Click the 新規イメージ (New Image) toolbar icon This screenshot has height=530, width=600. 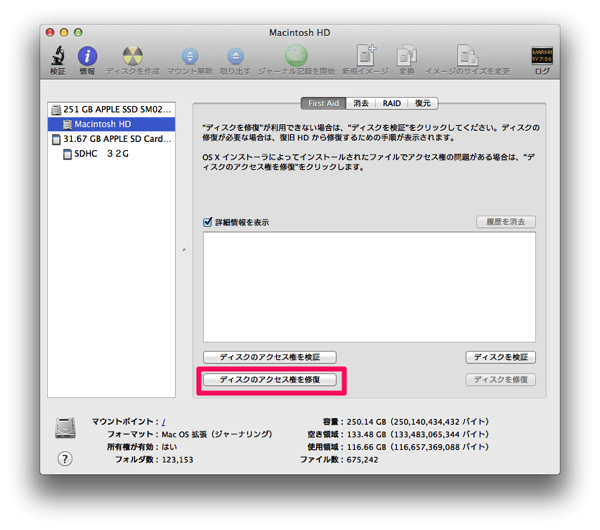pos(366,55)
